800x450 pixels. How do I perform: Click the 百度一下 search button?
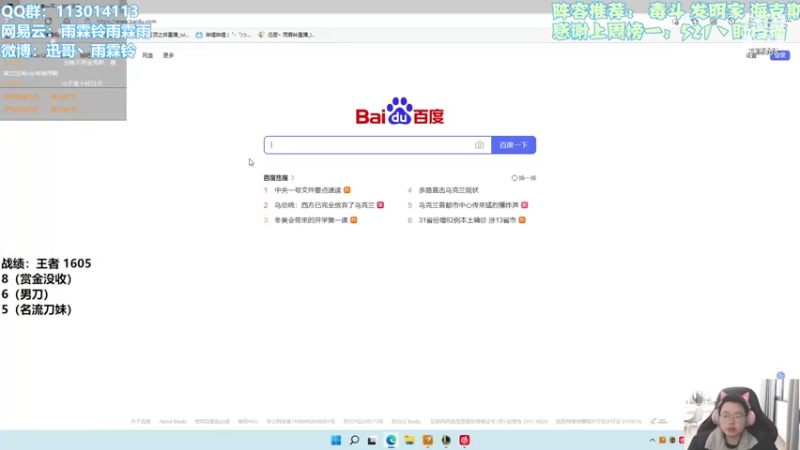(513, 145)
